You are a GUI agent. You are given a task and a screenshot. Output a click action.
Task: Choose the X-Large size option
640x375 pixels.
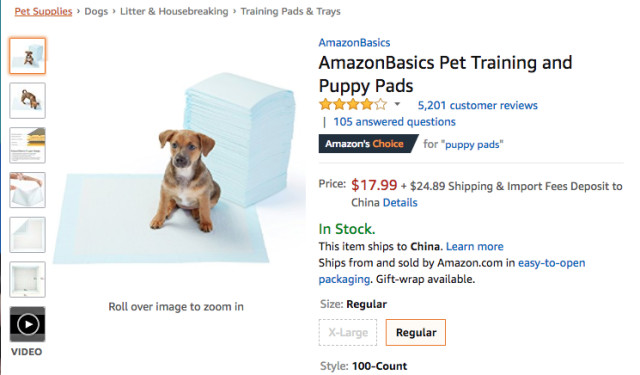coord(348,333)
